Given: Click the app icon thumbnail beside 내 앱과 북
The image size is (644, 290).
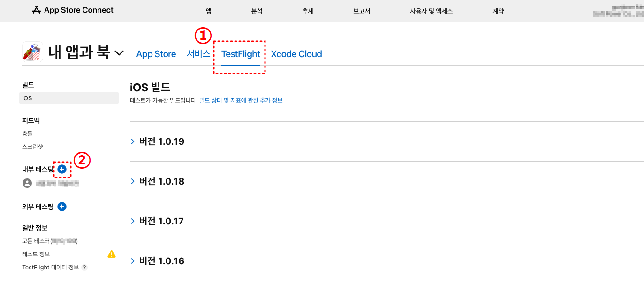Looking at the screenshot, I should pyautogui.click(x=32, y=52).
